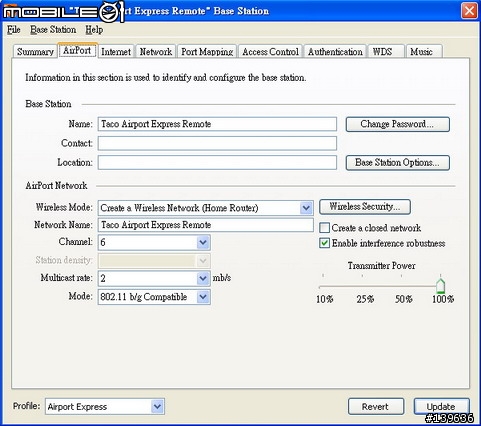Expand the Wireless Mode dropdown
Screen dimensions: 481x426
pos(306,208)
